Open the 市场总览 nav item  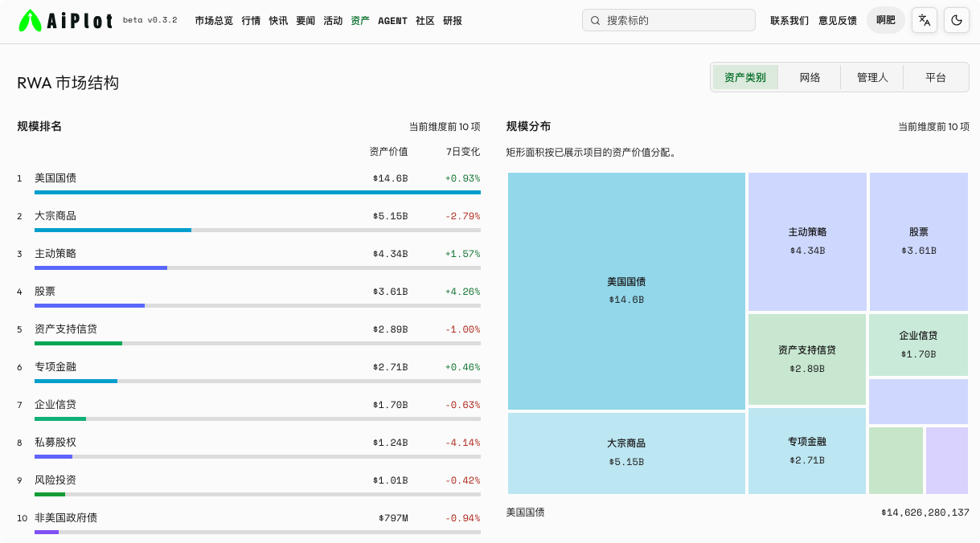tap(214, 20)
